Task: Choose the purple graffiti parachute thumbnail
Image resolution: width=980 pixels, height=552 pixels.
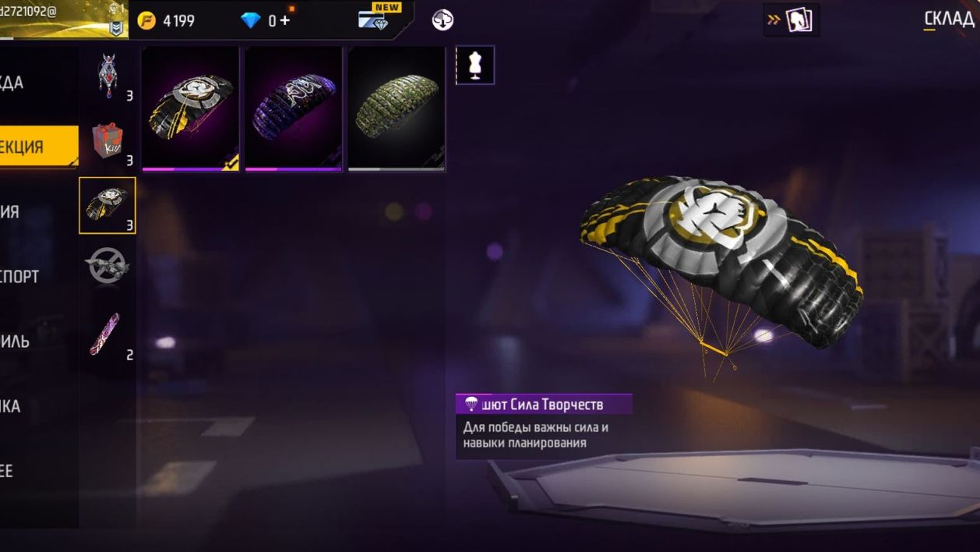Action: click(293, 108)
